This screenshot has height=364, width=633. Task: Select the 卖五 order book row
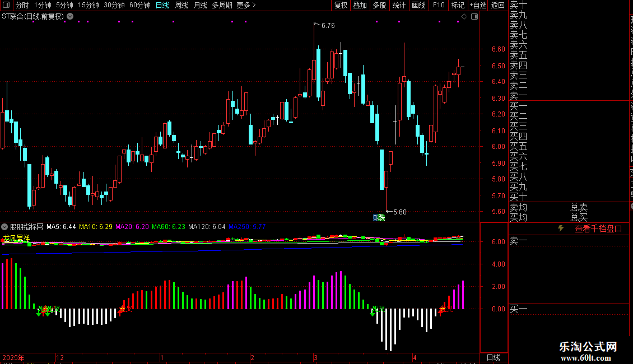click(518, 55)
